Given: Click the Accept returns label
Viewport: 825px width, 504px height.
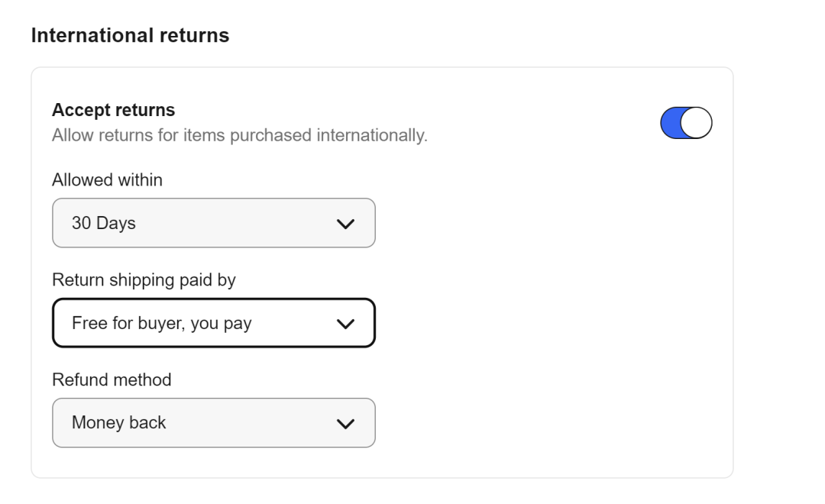Looking at the screenshot, I should (x=113, y=110).
